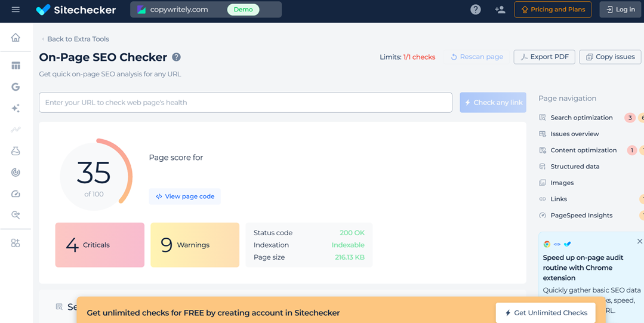644x323 pixels.
Task: Go Back to Extra Tools
Action: point(76,39)
